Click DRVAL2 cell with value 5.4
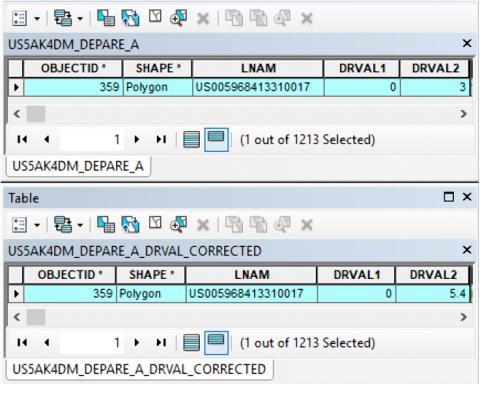This screenshot has height=393, width=480. pyautogui.click(x=433, y=294)
